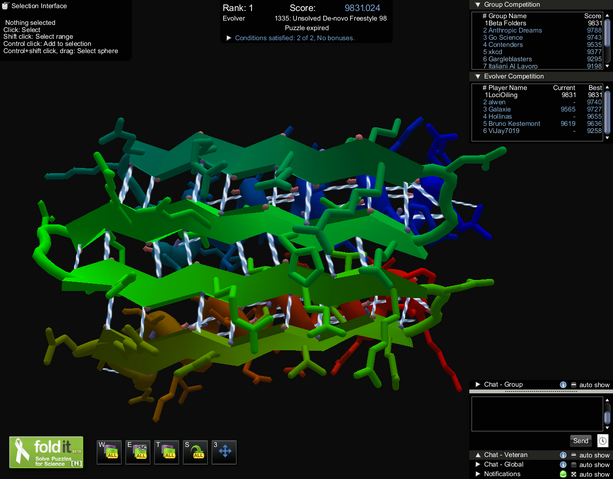Click the Puzzle expired status text
613x479 pixels.
click(x=306, y=28)
